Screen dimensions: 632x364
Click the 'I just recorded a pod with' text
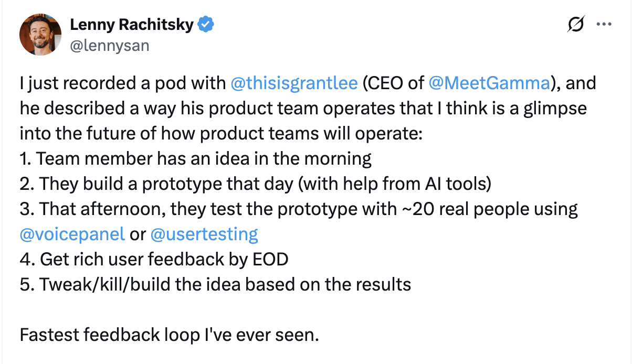tap(123, 84)
